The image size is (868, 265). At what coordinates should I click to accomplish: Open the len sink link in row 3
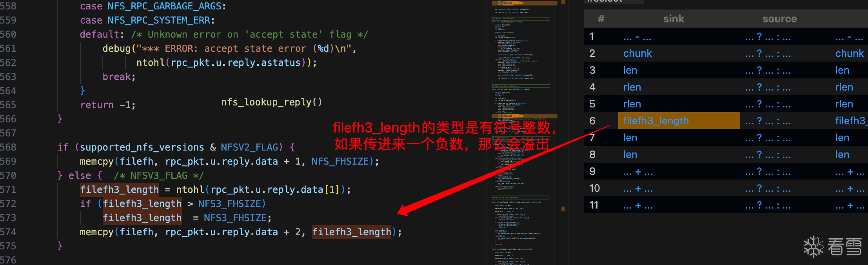click(630, 70)
